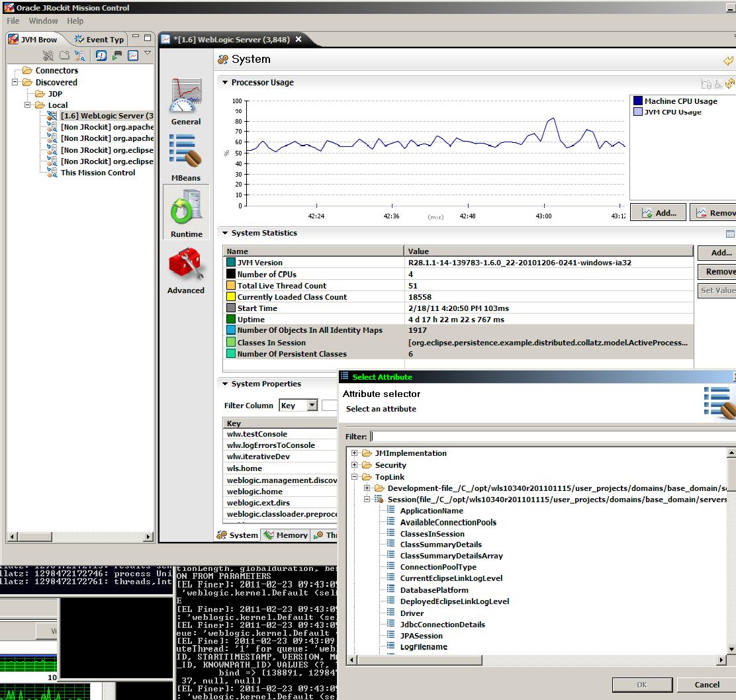
Task: Switch to the Event Types tab
Action: click(99, 40)
